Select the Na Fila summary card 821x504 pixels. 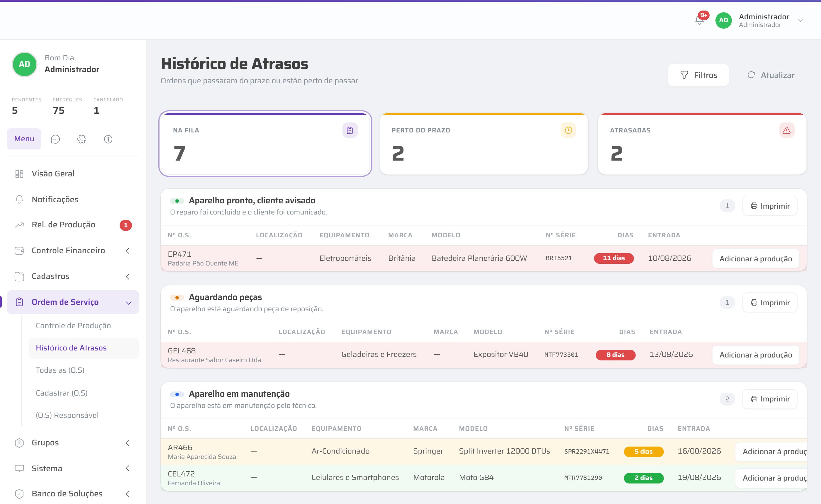click(x=265, y=144)
